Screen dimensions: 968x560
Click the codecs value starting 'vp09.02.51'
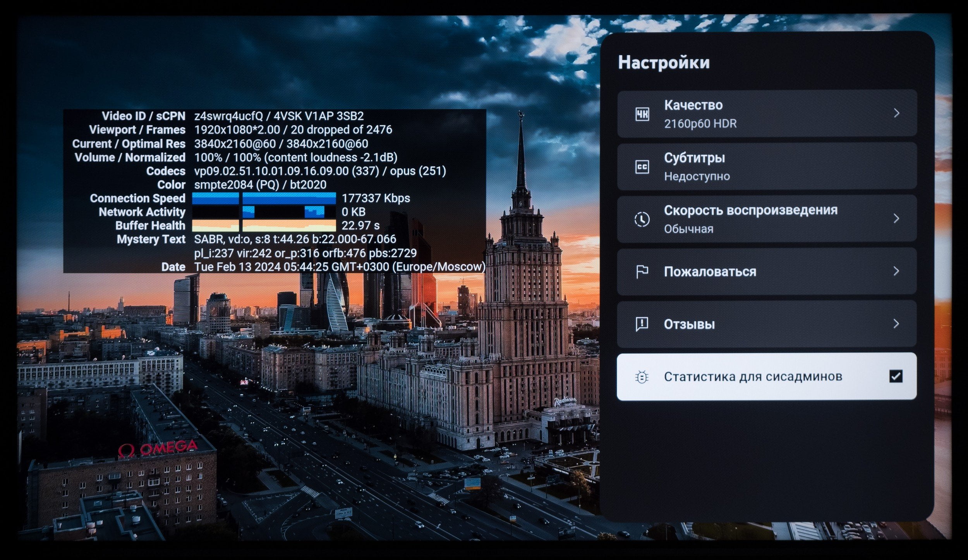click(x=320, y=171)
